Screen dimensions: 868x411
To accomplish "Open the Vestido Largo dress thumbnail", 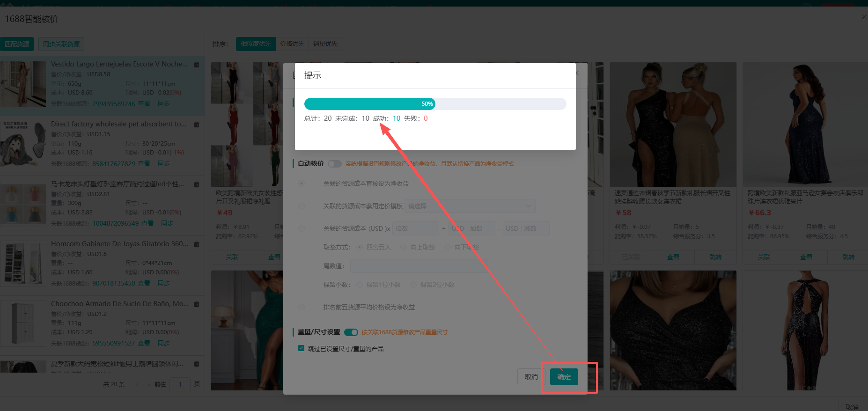I will pyautogui.click(x=23, y=84).
